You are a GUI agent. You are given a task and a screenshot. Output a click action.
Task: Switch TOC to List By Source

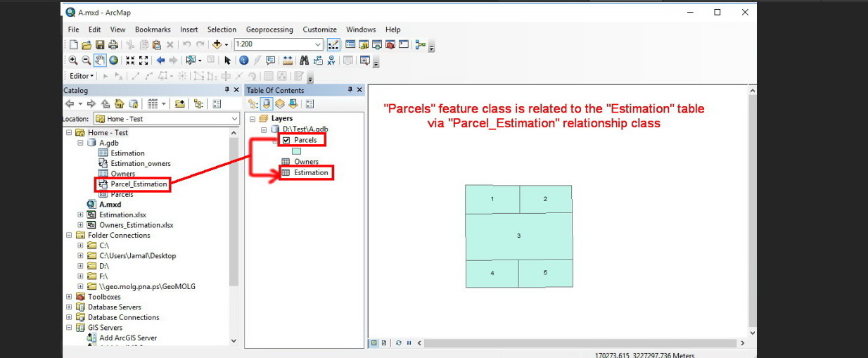(x=267, y=103)
